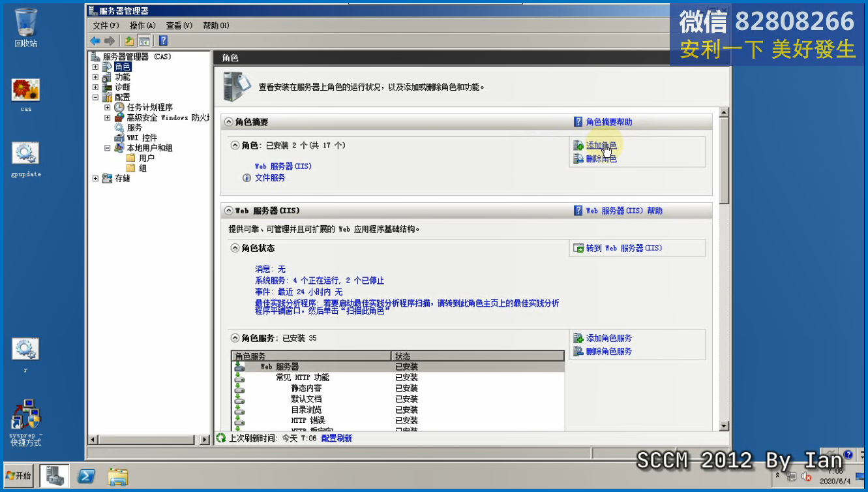The height and width of the screenshot is (492, 868).
Task: Collapse the 角色状态 subsection
Action: pyautogui.click(x=235, y=248)
